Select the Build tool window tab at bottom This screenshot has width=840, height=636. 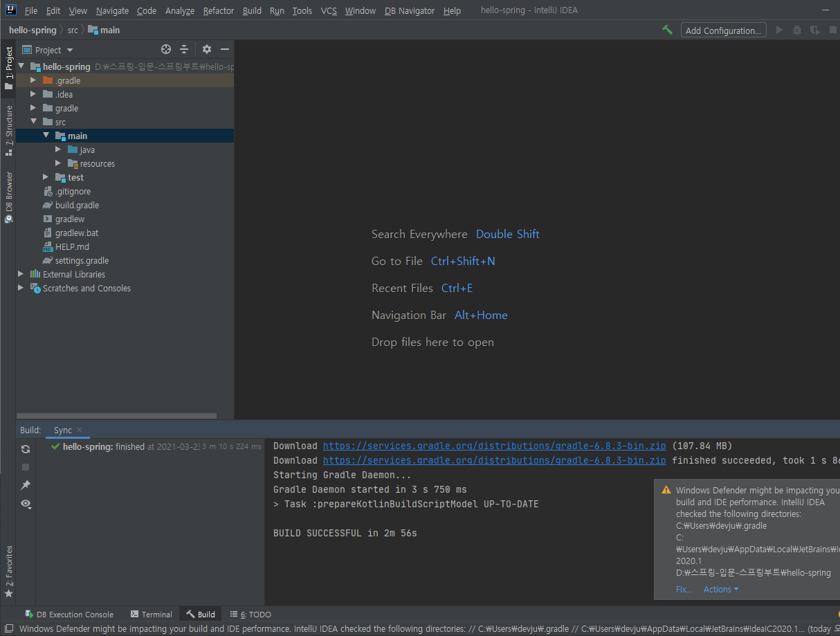click(x=201, y=615)
